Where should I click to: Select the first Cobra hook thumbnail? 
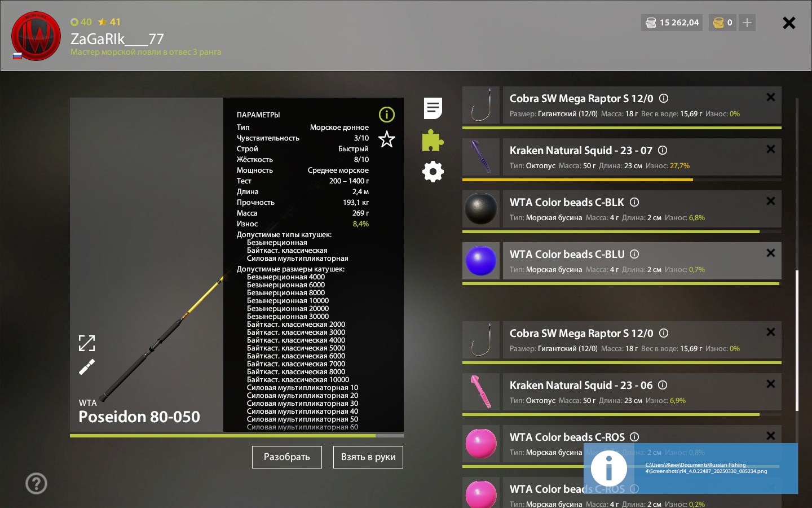(x=481, y=105)
